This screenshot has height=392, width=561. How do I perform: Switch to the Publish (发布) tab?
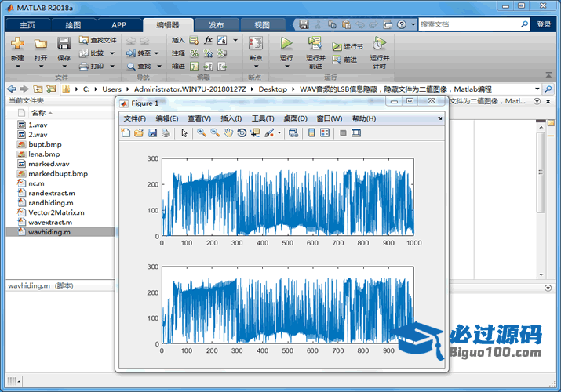tap(216, 25)
